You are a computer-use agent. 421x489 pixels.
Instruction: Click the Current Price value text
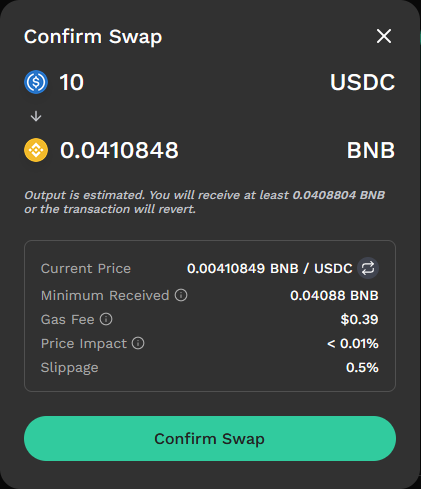(x=270, y=268)
